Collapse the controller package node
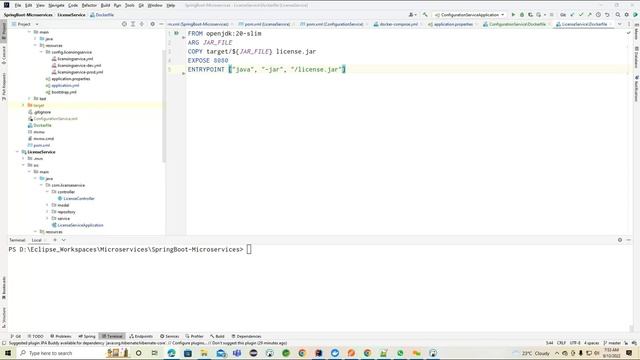The image size is (640, 360). (47, 192)
